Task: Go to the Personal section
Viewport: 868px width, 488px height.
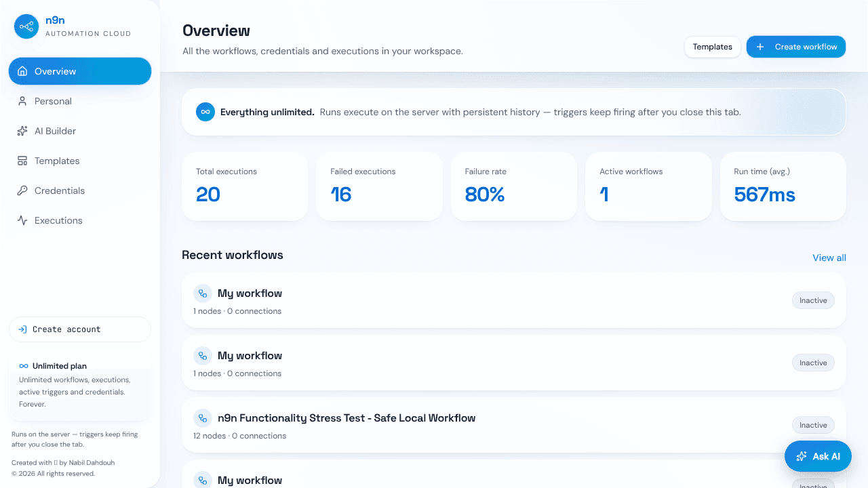Action: pos(80,101)
